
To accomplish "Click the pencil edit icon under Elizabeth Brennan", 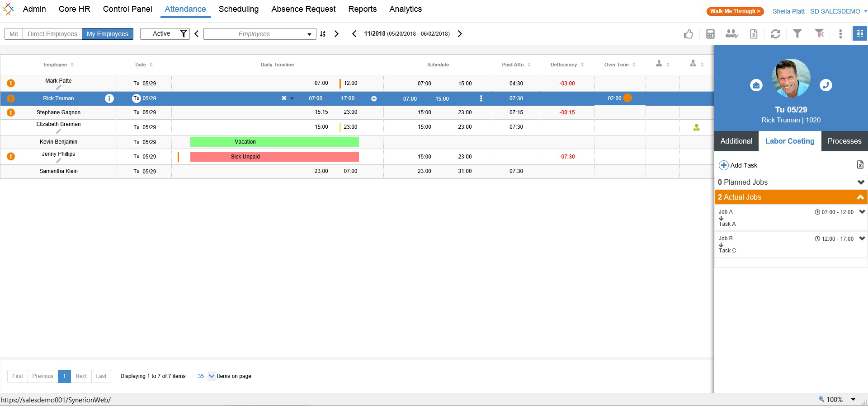I will tap(58, 131).
